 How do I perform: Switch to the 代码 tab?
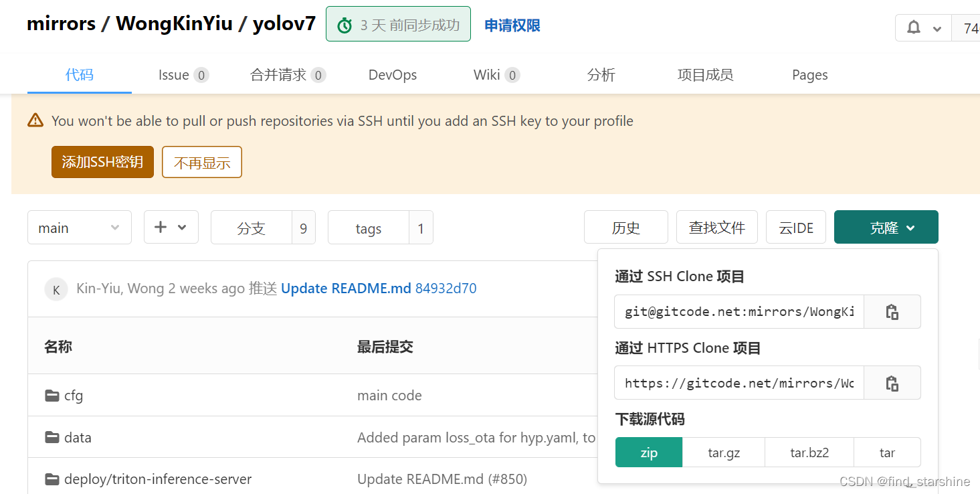pos(80,74)
